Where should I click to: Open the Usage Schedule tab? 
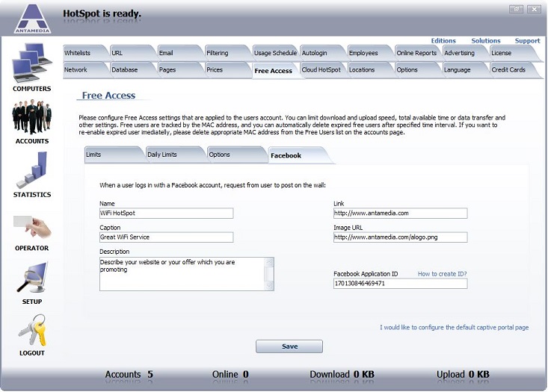(x=274, y=53)
